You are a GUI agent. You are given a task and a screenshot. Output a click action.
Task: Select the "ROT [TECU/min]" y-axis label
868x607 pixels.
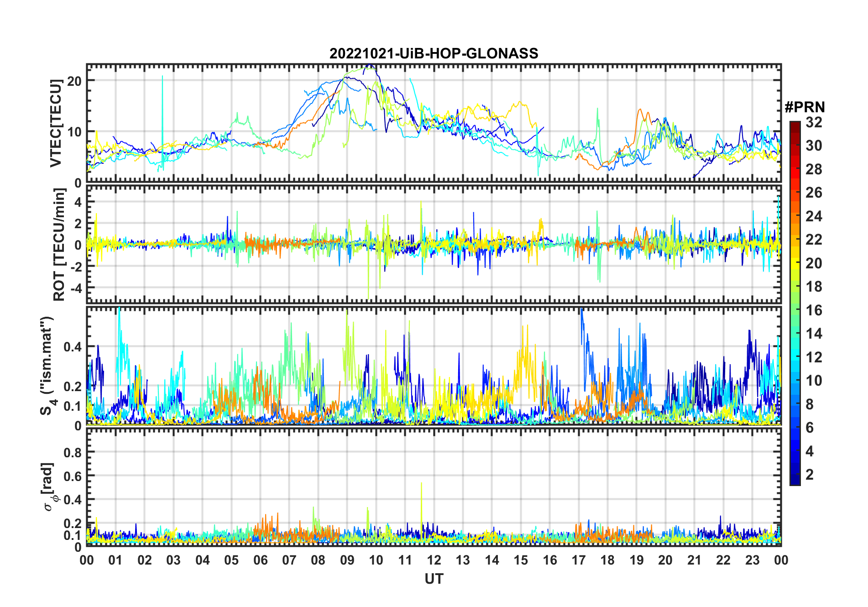(59, 244)
